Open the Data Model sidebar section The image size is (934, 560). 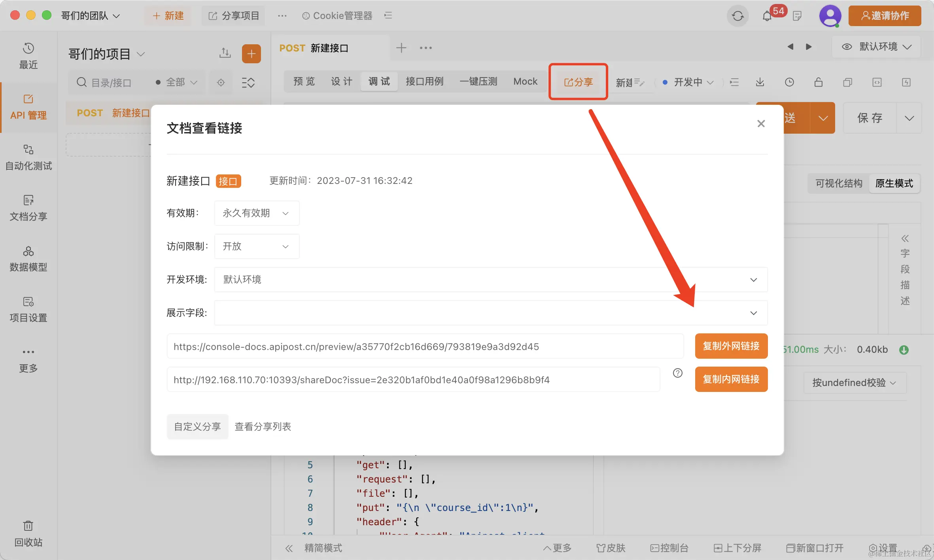28,259
